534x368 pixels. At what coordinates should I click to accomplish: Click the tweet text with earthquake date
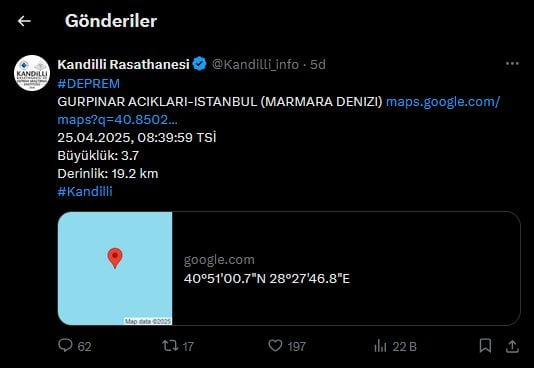[137, 138]
